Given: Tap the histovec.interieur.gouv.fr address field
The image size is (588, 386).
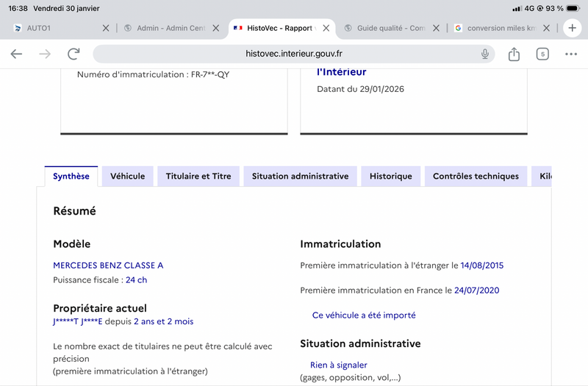Looking at the screenshot, I should pyautogui.click(x=294, y=54).
